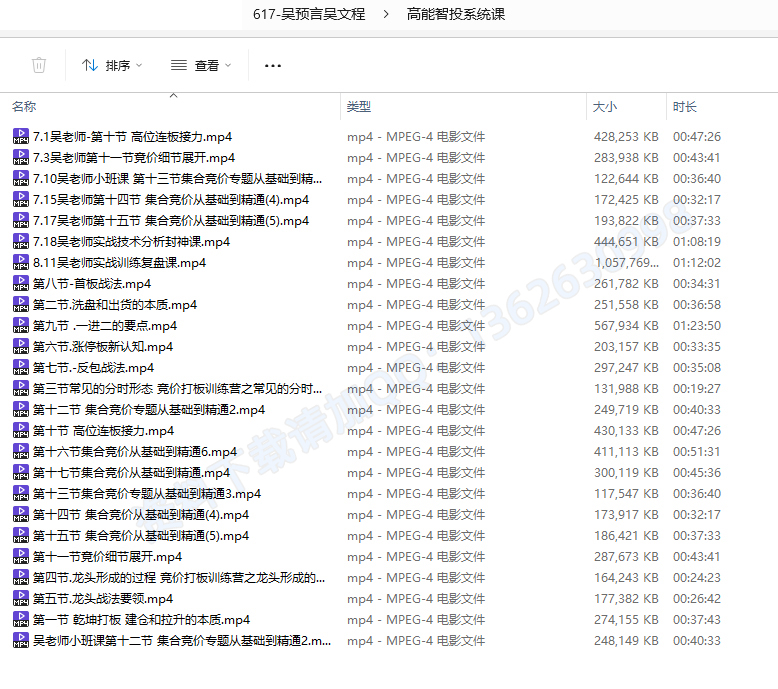
Task: Select MP4 icon for 第九节 .一进二的要点.mp4
Action: pyautogui.click(x=20, y=326)
